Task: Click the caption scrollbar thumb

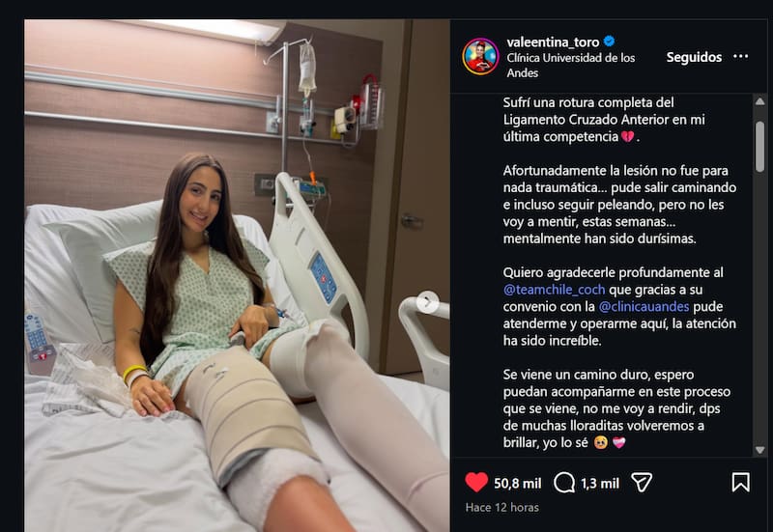Action: tap(759, 147)
